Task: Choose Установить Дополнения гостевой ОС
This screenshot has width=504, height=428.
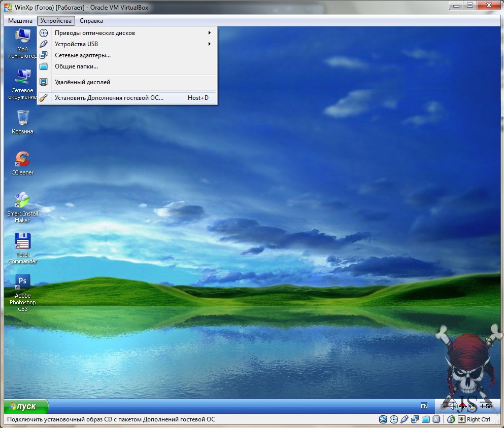Action: (x=127, y=97)
